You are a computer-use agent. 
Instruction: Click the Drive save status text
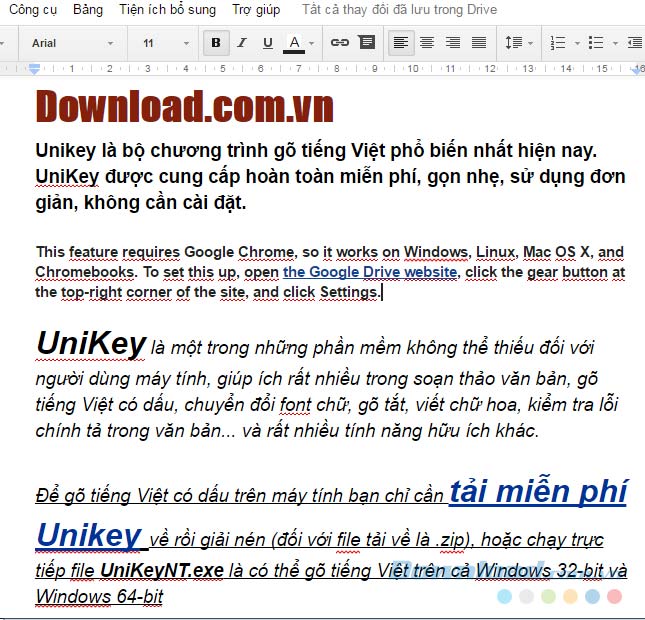(x=399, y=9)
